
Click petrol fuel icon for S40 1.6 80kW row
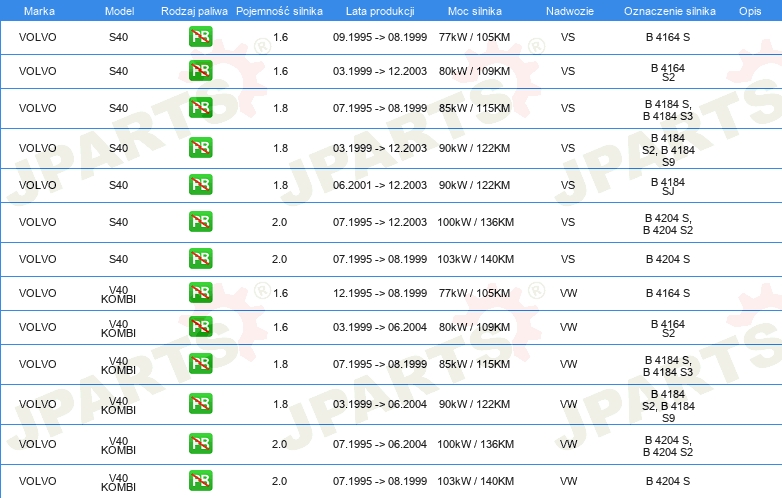point(200,71)
